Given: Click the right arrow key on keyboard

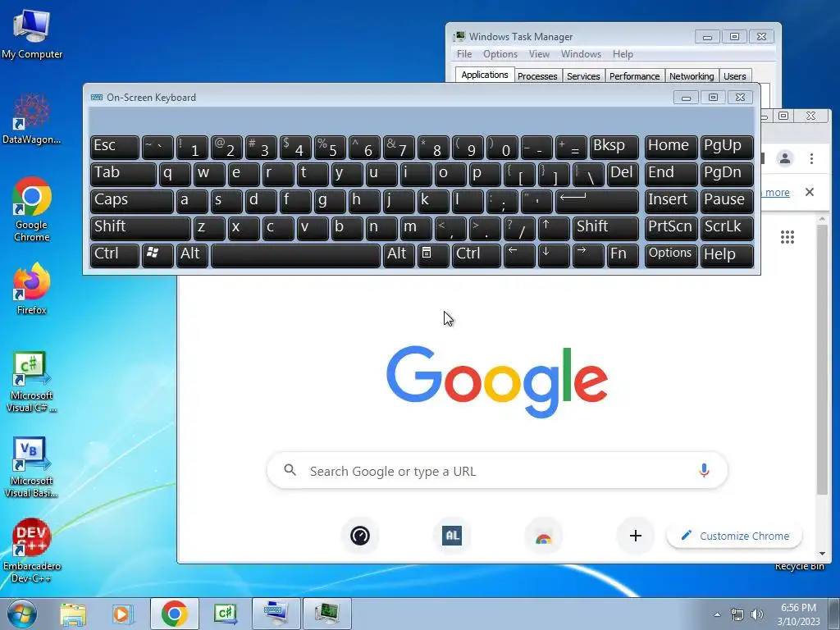Looking at the screenshot, I should click(587, 255).
